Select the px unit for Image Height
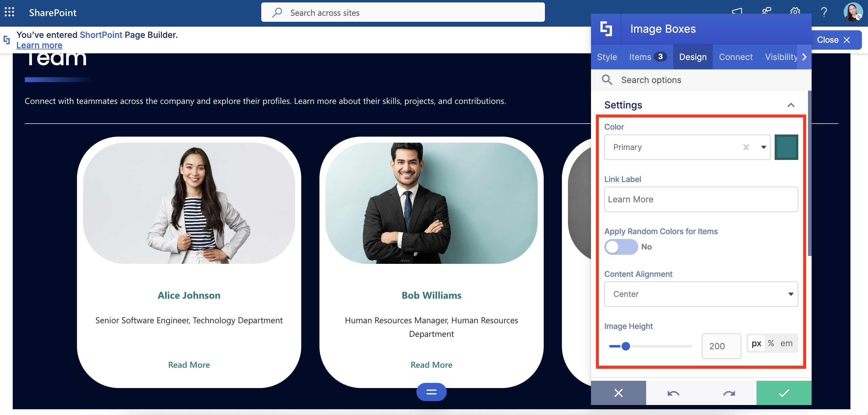This screenshot has height=415, width=868. click(756, 343)
